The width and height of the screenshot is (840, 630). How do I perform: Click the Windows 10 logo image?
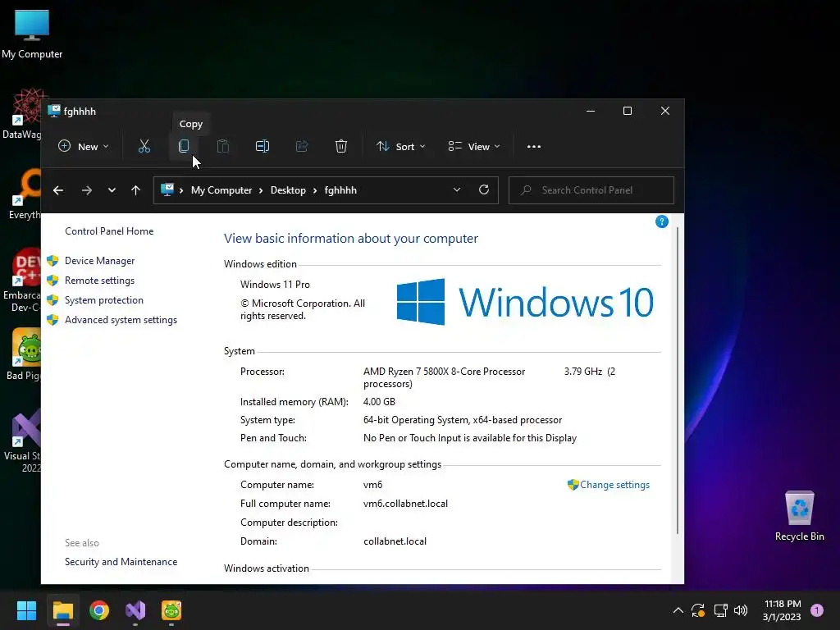pyautogui.click(x=525, y=302)
